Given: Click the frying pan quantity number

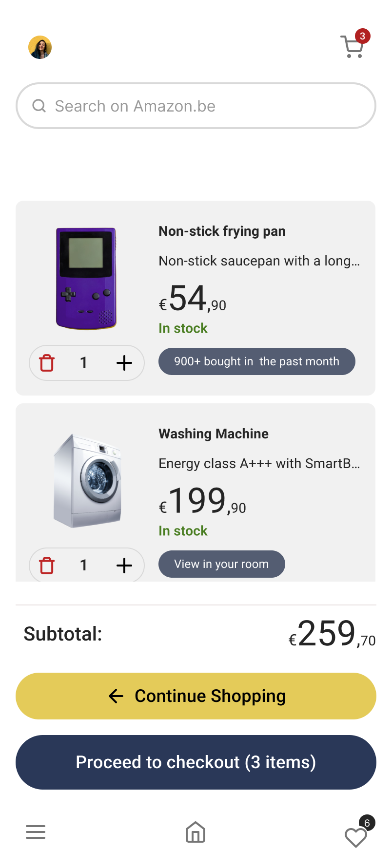Looking at the screenshot, I should point(84,363).
